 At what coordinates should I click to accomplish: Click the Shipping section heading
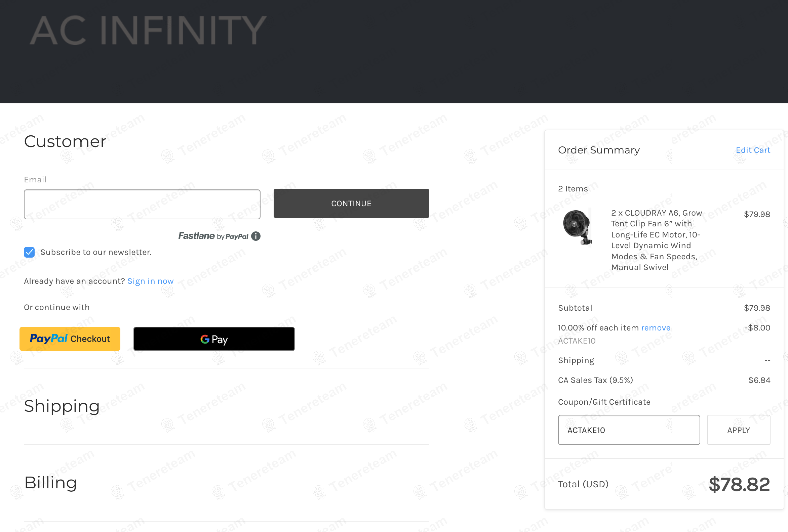(62, 406)
